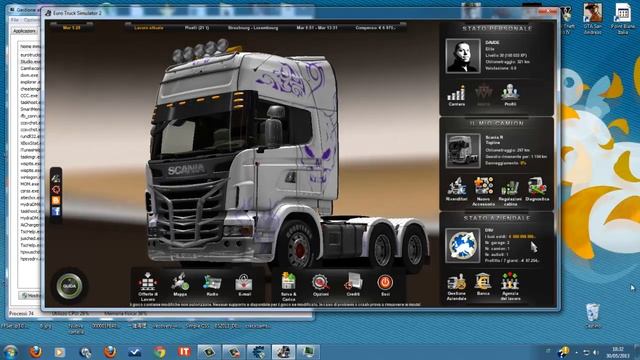The height and width of the screenshot is (360, 640).
Task: Select the Applicazioni tab in Task Manager
Action: [24, 31]
